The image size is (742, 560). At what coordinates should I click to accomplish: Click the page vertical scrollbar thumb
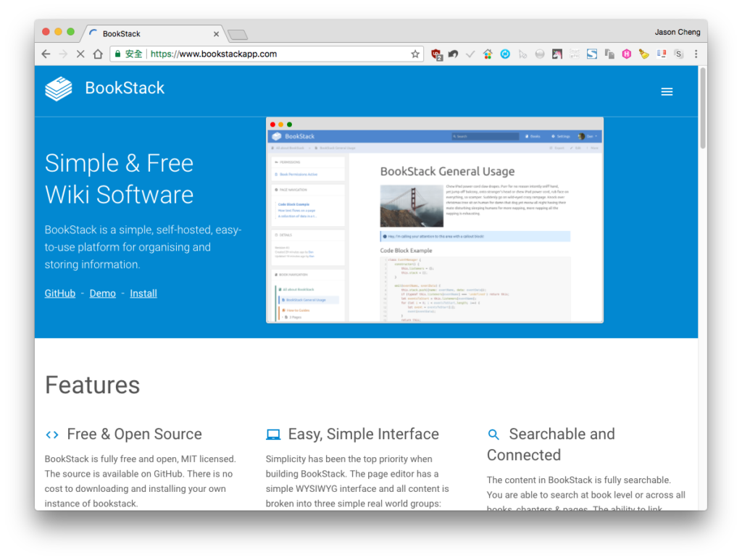point(703,108)
